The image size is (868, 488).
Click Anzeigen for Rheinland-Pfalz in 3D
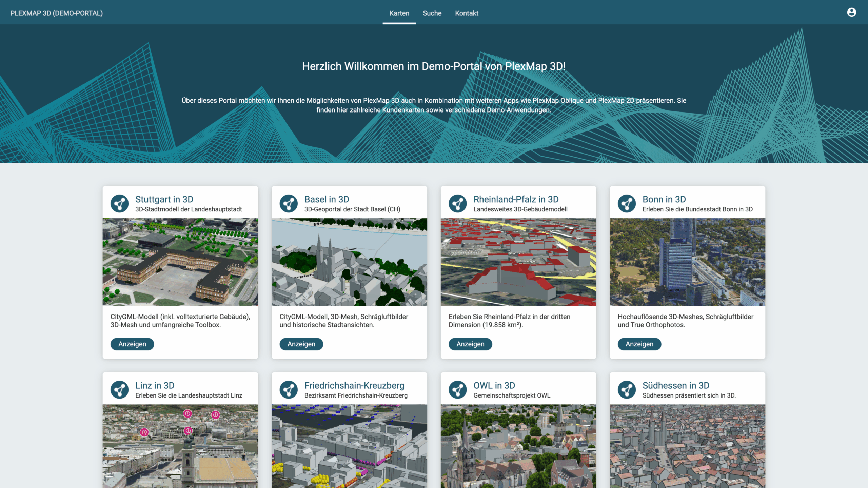[x=470, y=344]
